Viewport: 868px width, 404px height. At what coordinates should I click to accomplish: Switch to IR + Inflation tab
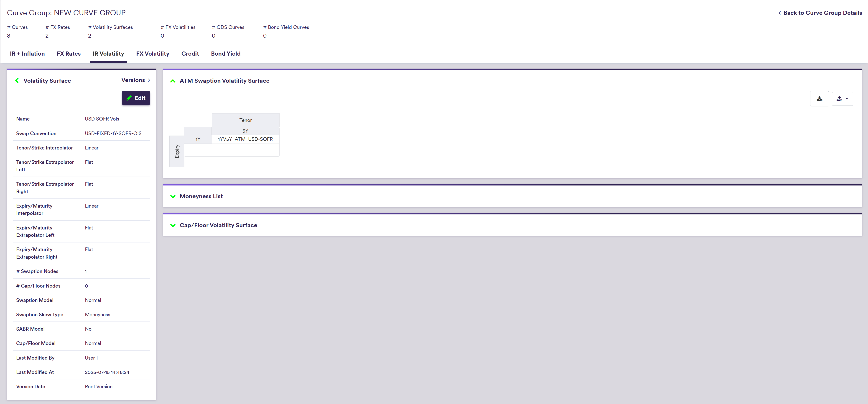[x=27, y=54]
